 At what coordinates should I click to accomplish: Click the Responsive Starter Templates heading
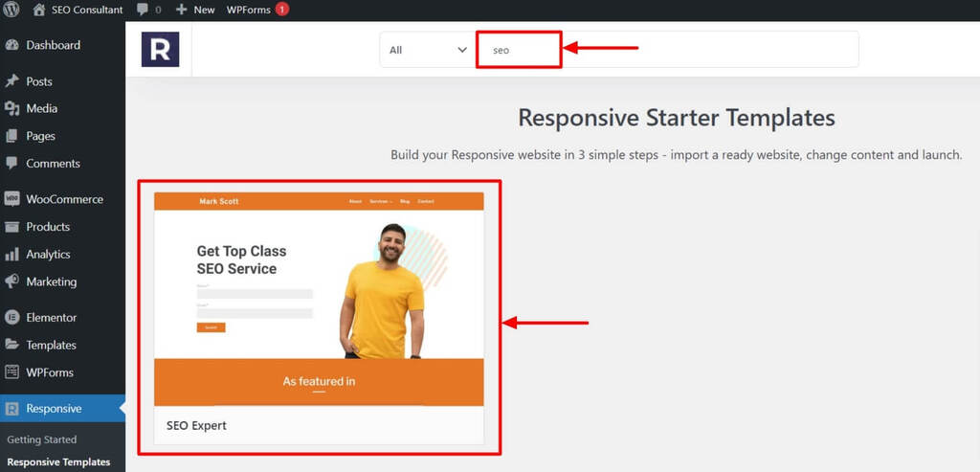(677, 118)
